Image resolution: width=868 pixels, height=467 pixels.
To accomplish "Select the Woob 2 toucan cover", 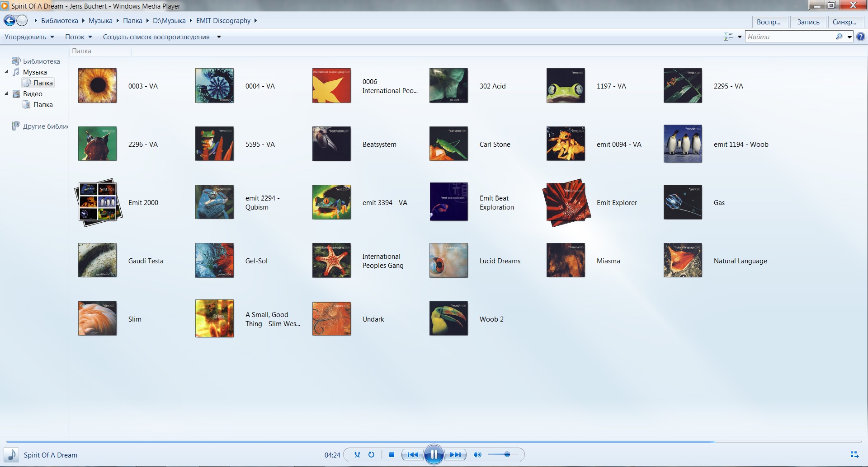I will click(x=448, y=318).
